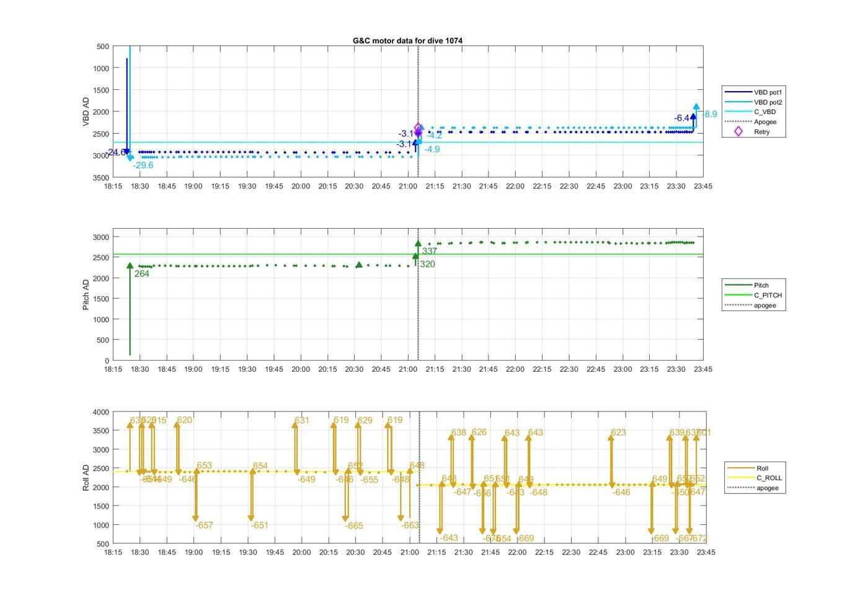Click the '23:45' x-tick under the Pitch plot
The image size is (868, 611).
[x=703, y=369]
